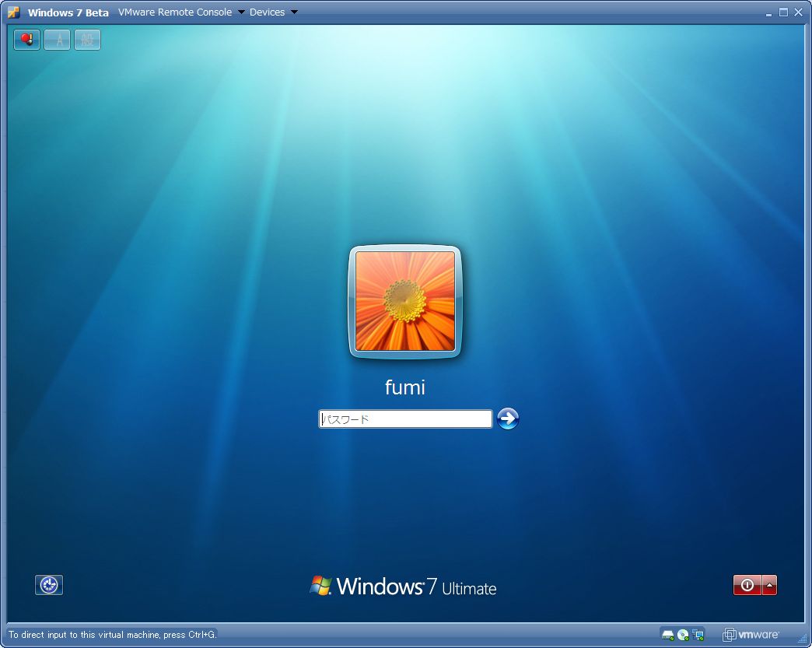Click the fumi username label

(x=405, y=387)
